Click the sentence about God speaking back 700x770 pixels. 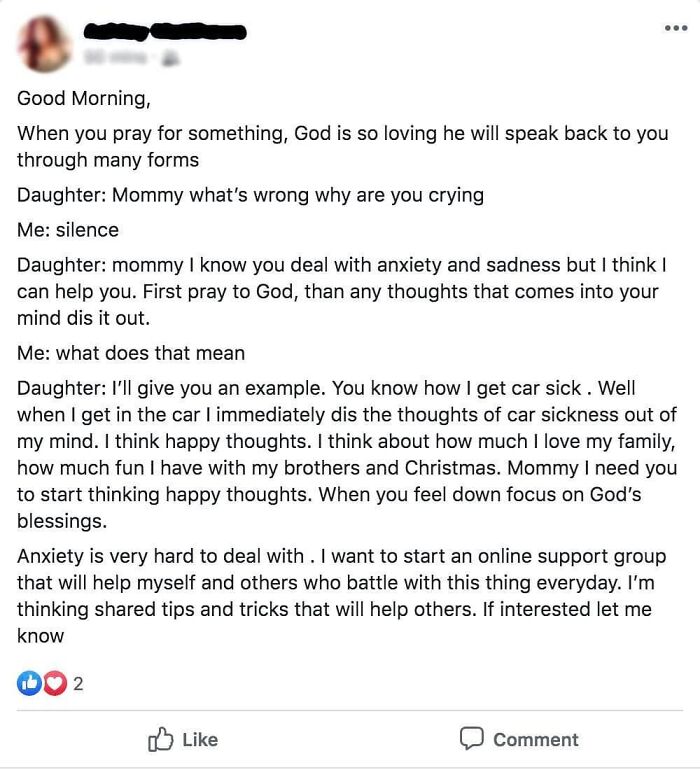pyautogui.click(x=341, y=146)
